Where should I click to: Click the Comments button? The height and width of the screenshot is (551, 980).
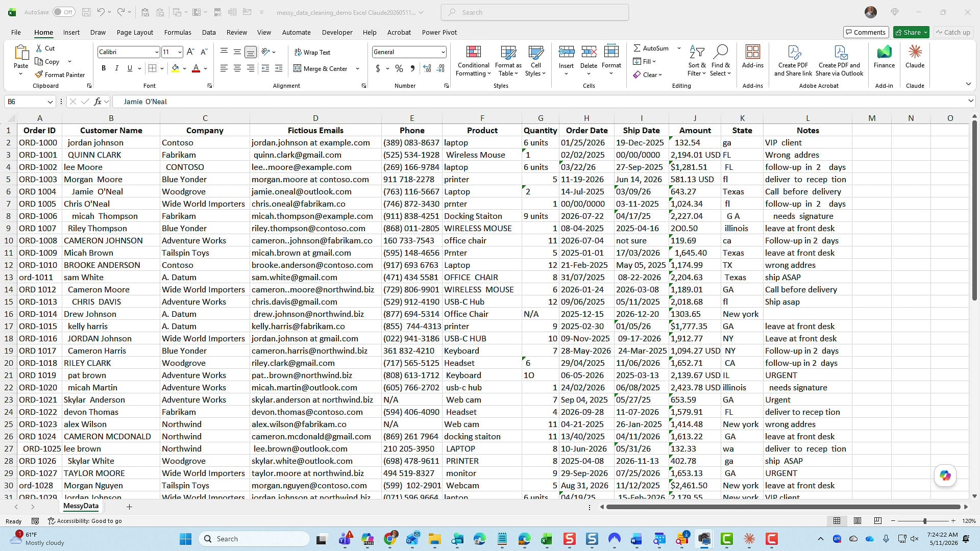(x=866, y=32)
